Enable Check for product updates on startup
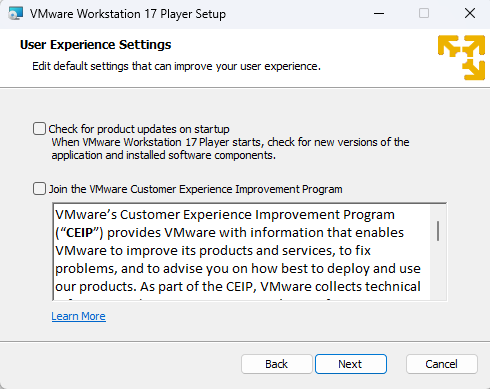Image resolution: width=490 pixels, height=389 pixels. click(x=39, y=129)
